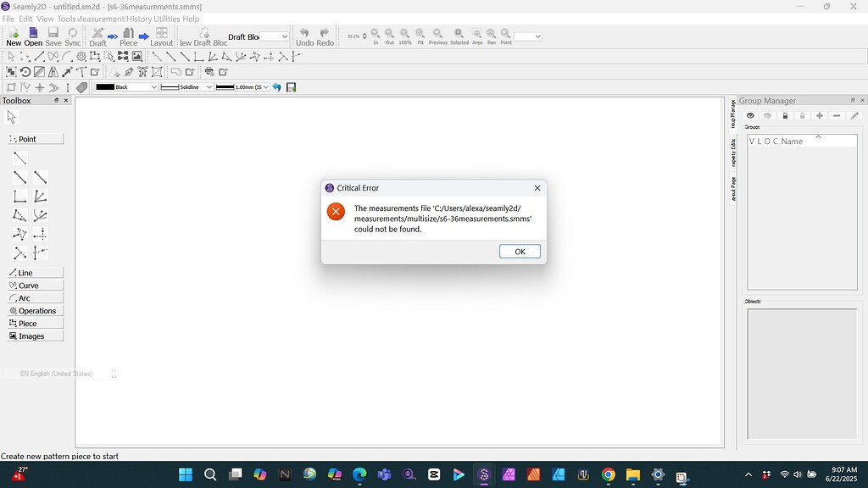Click the Undo arrow icon
Screen dimensions: 868x488
click(x=304, y=34)
